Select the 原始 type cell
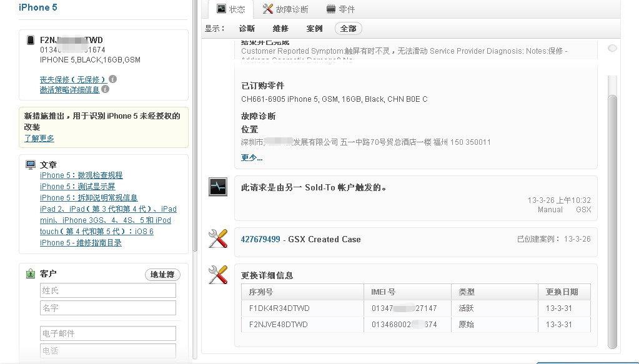 click(x=466, y=325)
